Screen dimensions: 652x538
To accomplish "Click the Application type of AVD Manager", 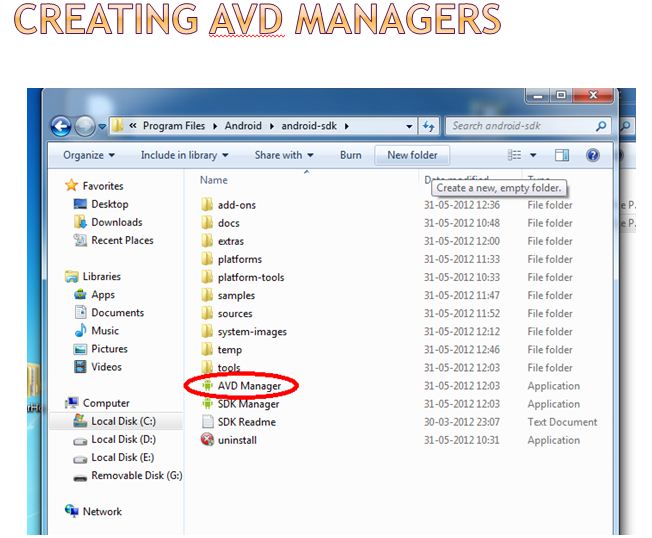I will coord(553,386).
